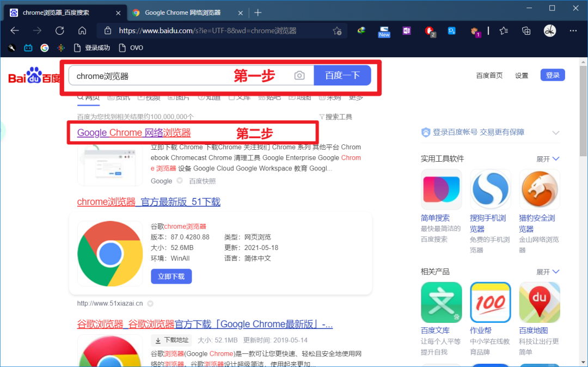Open the OVO bookmark

point(131,47)
